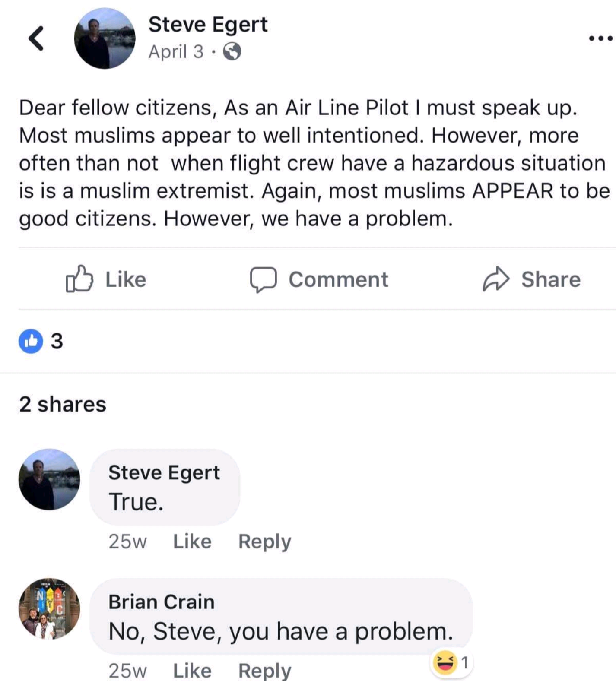616x681 pixels.
Task: Tap Brian Crain's name in comment
Action: [x=162, y=602]
